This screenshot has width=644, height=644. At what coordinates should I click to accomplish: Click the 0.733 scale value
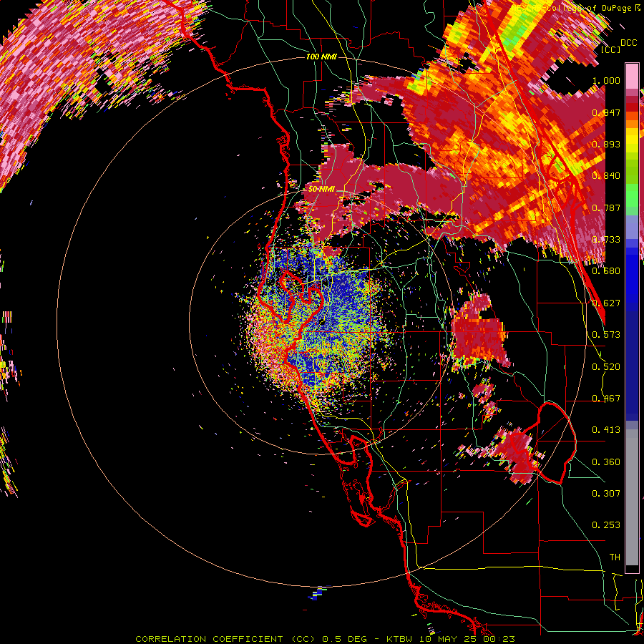(x=606, y=240)
